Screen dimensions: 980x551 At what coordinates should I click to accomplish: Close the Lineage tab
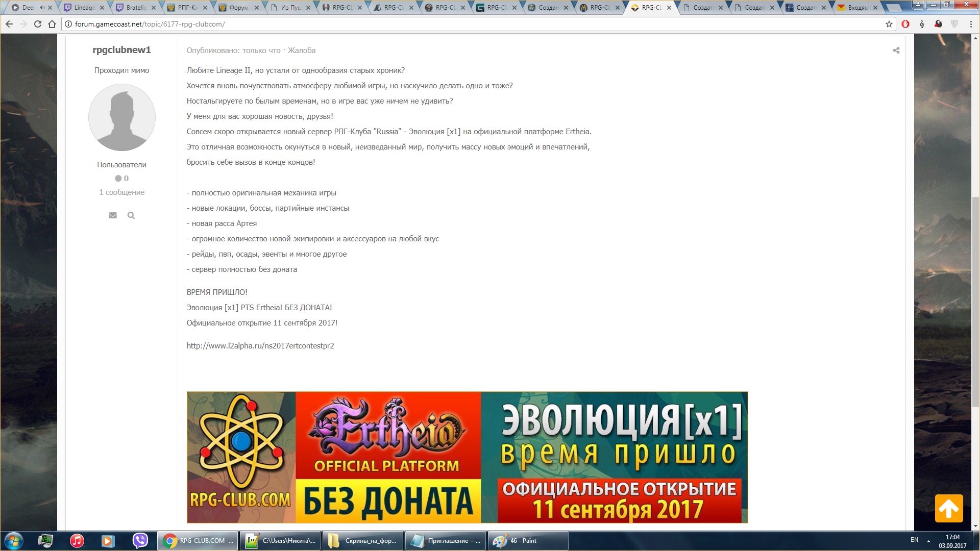click(x=102, y=8)
